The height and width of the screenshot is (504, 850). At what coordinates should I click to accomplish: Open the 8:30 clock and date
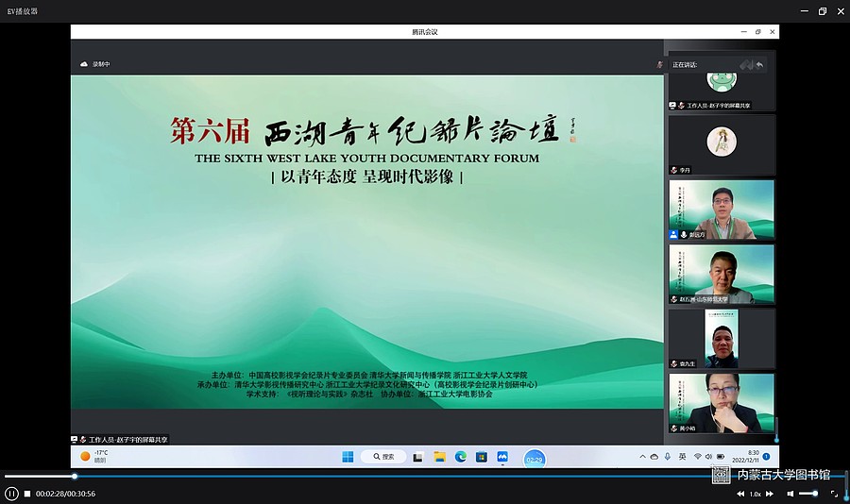(745, 456)
